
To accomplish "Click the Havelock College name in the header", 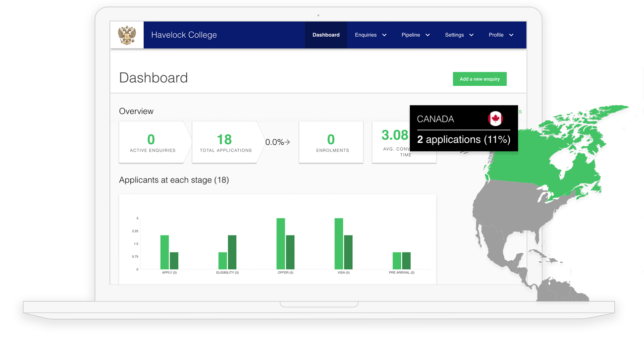I will click(184, 35).
